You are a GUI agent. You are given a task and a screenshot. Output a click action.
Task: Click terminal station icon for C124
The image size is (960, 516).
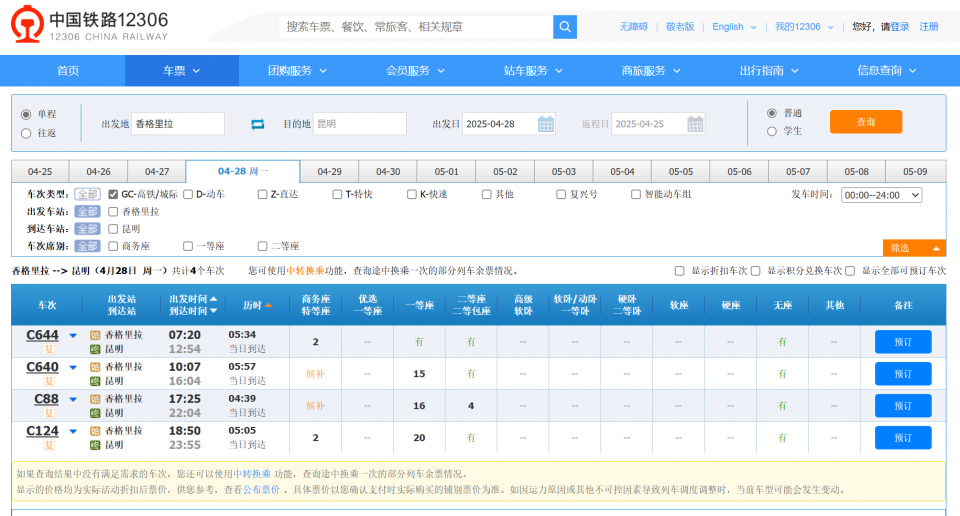95,444
